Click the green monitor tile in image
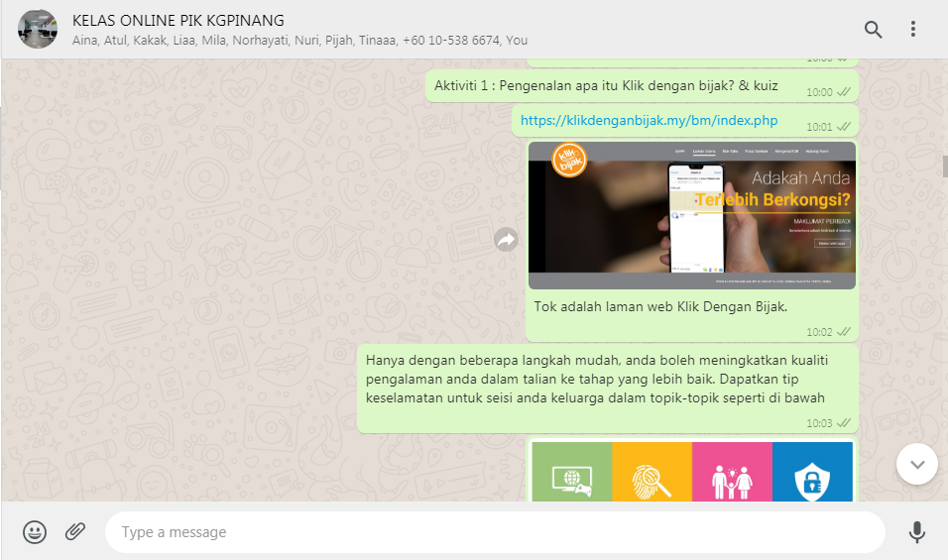Screen dimensions: 948x560 click(x=572, y=472)
